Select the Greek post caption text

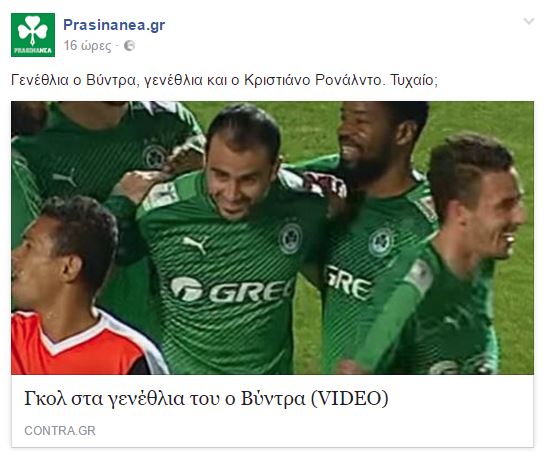tap(224, 80)
